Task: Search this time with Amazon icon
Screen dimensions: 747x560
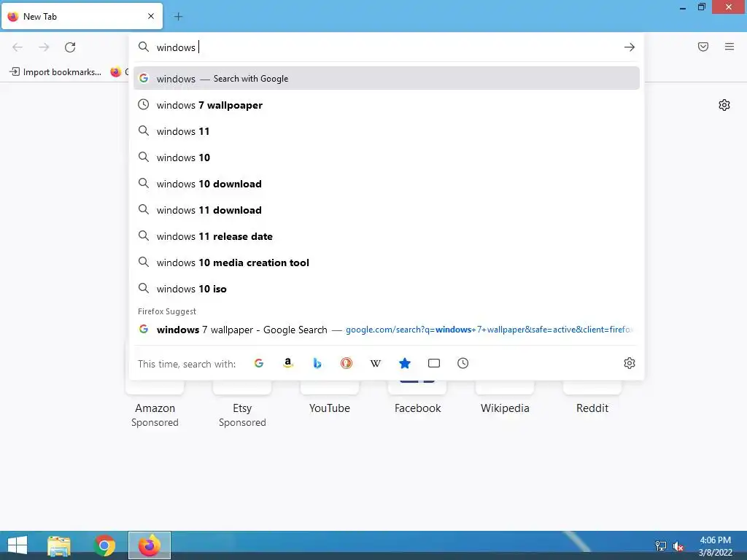Action: pos(287,363)
